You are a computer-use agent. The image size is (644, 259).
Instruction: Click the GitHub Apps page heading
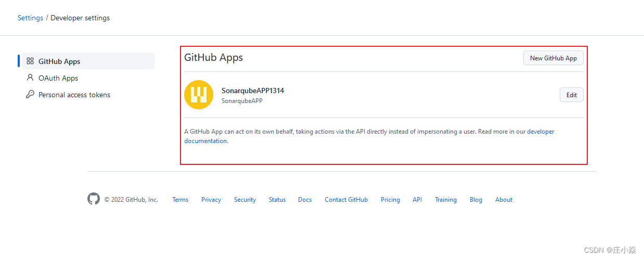[x=214, y=57]
